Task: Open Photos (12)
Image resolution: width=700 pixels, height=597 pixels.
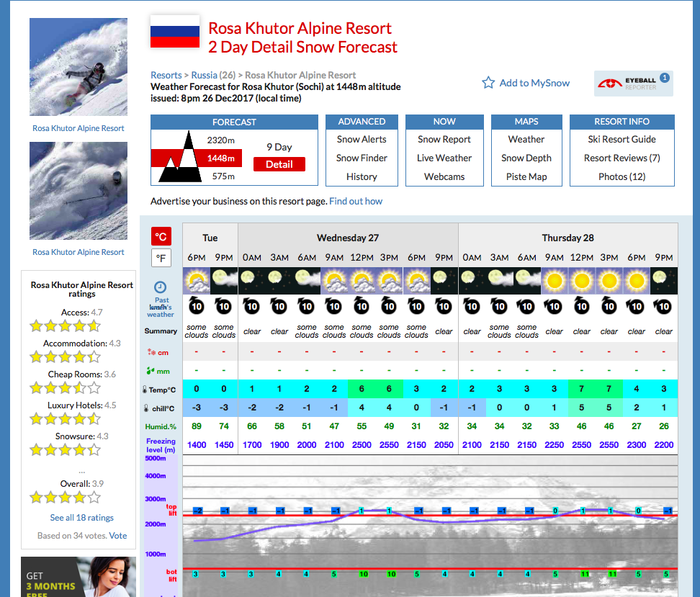Action: pyautogui.click(x=622, y=177)
